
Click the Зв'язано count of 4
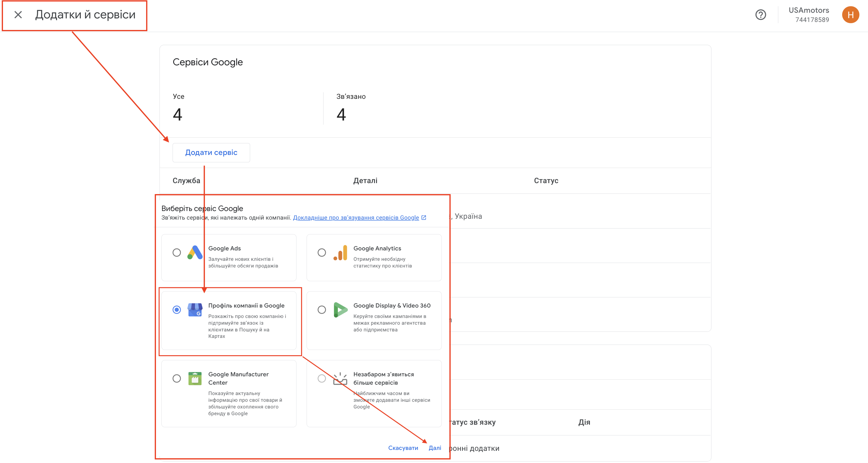click(341, 115)
